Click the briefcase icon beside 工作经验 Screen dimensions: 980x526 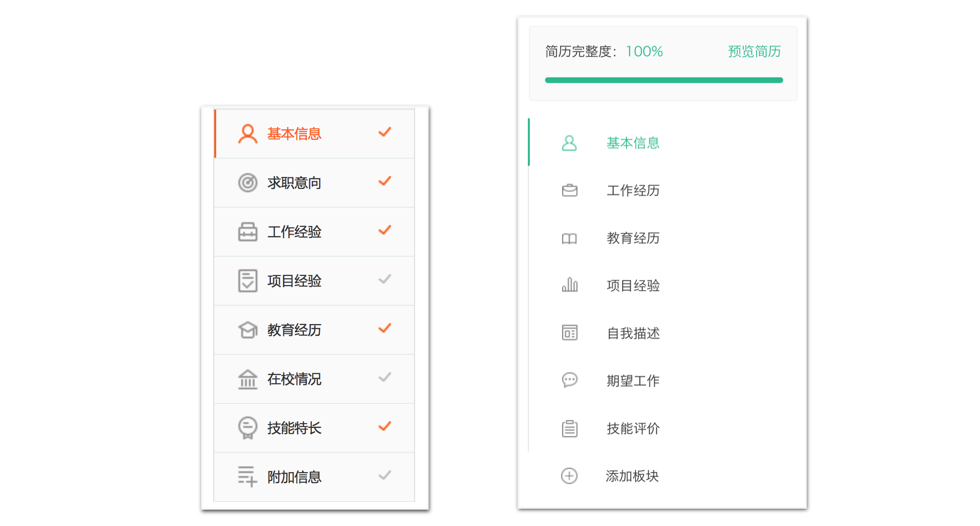[247, 232]
